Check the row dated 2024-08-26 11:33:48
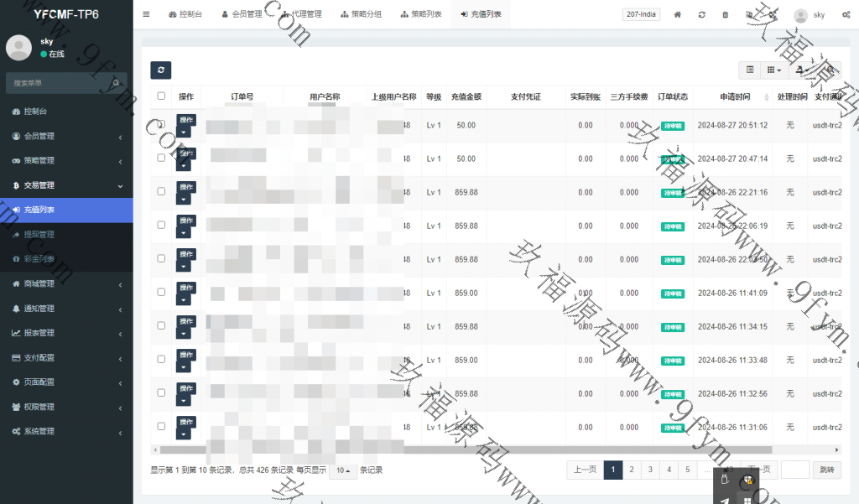 tap(161, 359)
